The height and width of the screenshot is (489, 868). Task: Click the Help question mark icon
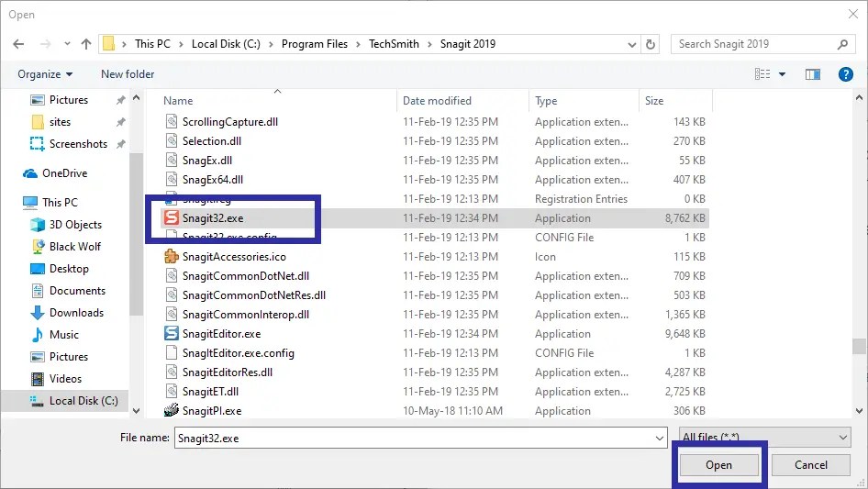coord(846,74)
